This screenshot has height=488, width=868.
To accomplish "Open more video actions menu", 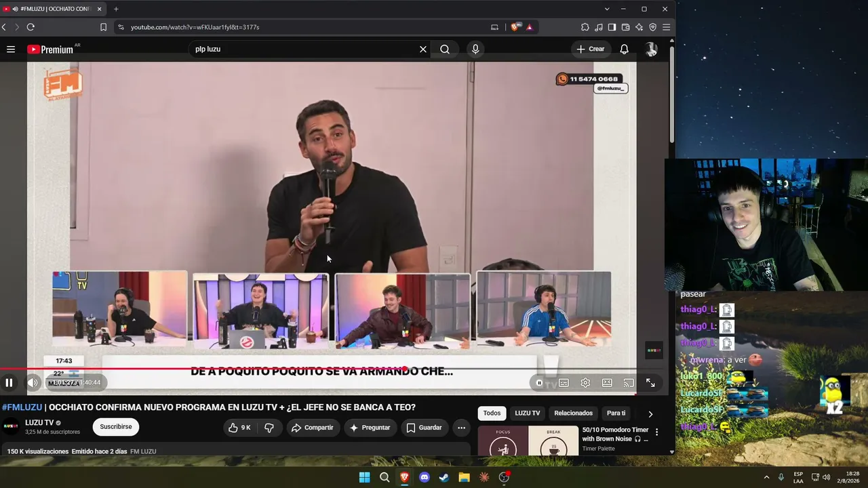I will pyautogui.click(x=461, y=428).
